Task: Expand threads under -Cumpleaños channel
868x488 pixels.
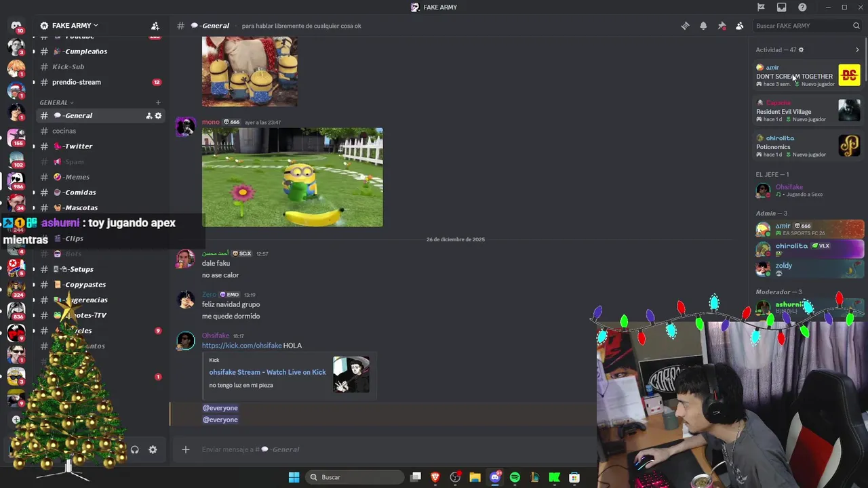Action: point(34,52)
